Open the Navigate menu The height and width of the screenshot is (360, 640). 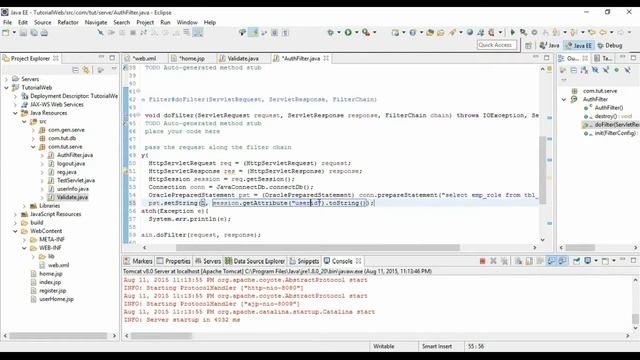(x=96, y=22)
